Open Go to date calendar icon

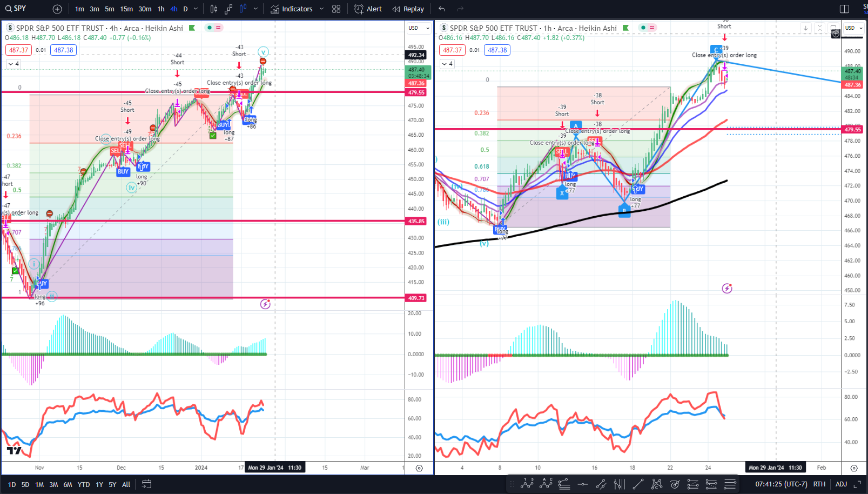pyautogui.click(x=146, y=484)
